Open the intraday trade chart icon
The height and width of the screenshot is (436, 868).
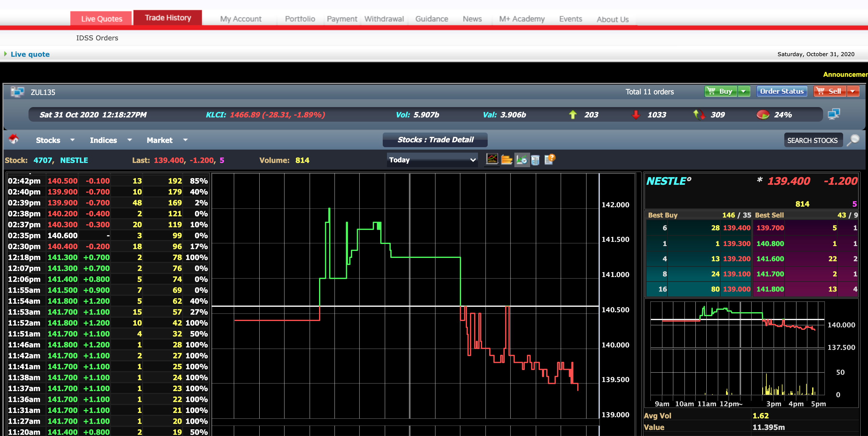[x=522, y=160]
